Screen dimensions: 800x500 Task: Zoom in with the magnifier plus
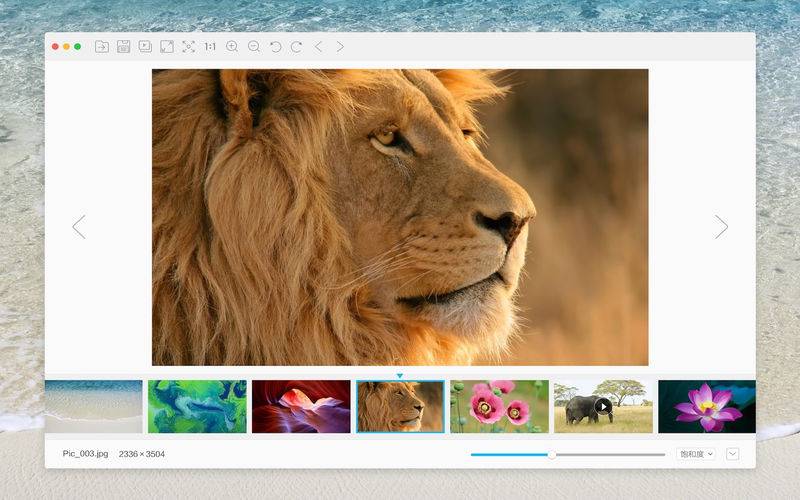[232, 47]
